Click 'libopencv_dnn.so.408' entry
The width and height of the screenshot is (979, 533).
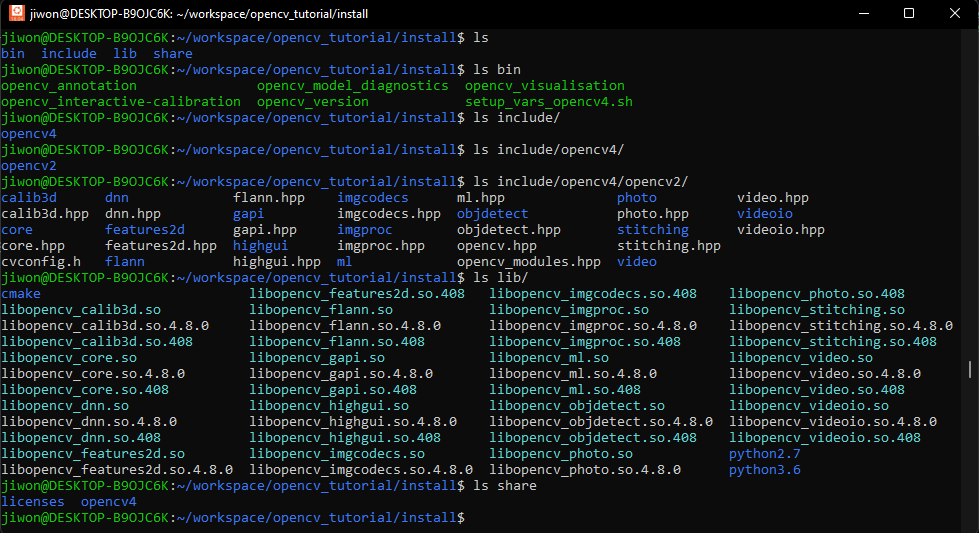point(81,438)
